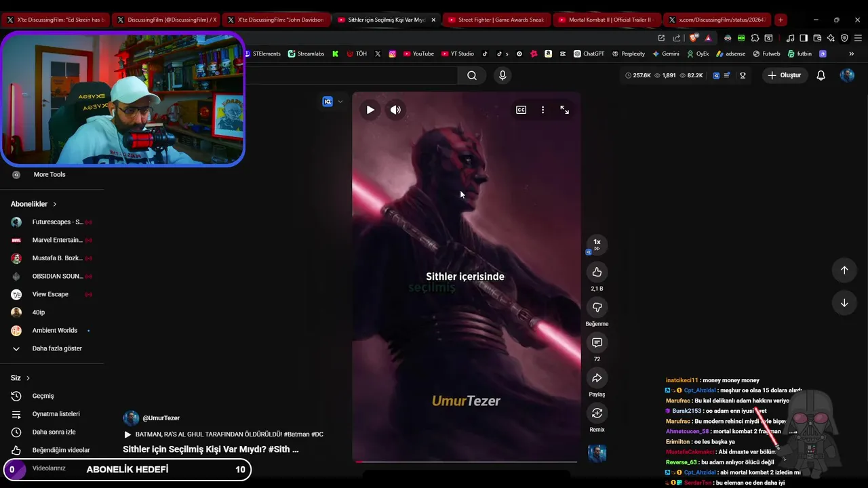
Task: Go to the next Short
Action: (x=844, y=303)
